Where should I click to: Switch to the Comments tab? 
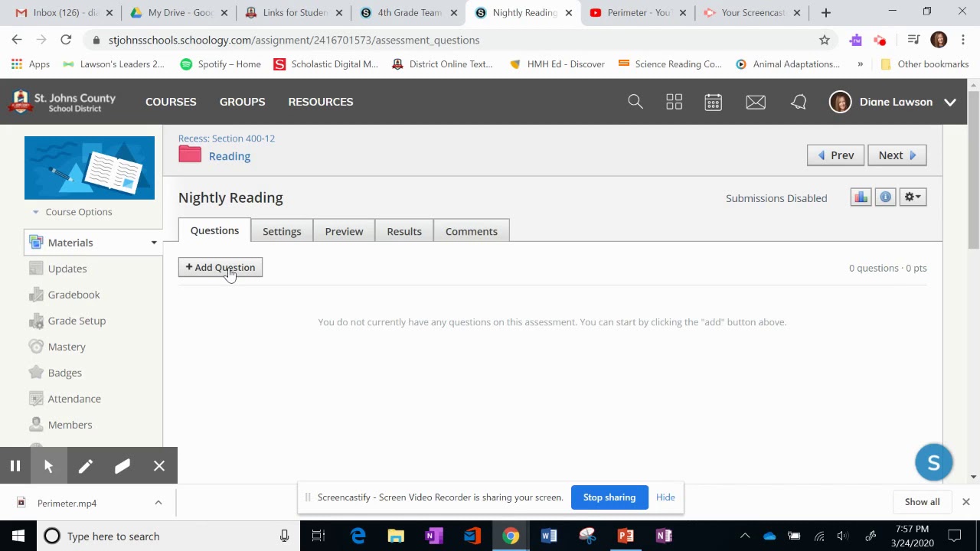point(472,231)
